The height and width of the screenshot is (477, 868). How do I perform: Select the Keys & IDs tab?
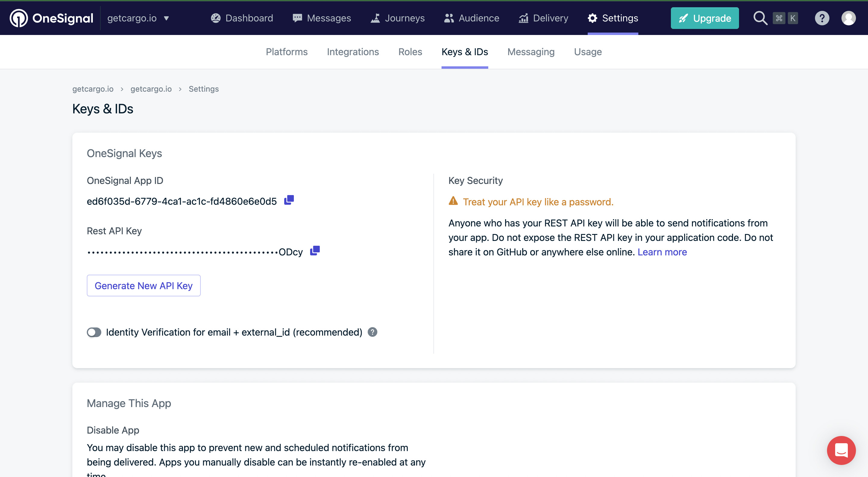(x=465, y=52)
